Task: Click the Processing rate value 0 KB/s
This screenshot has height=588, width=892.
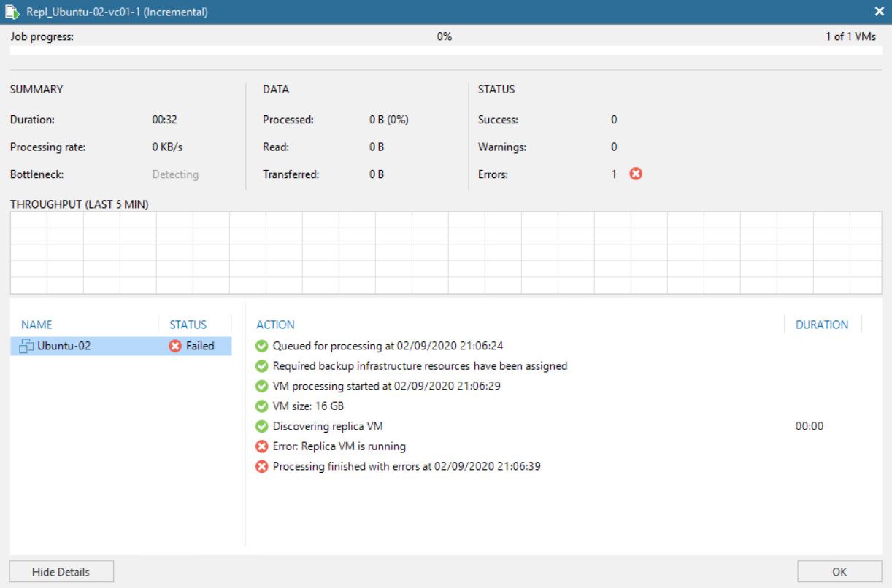Action: (167, 147)
